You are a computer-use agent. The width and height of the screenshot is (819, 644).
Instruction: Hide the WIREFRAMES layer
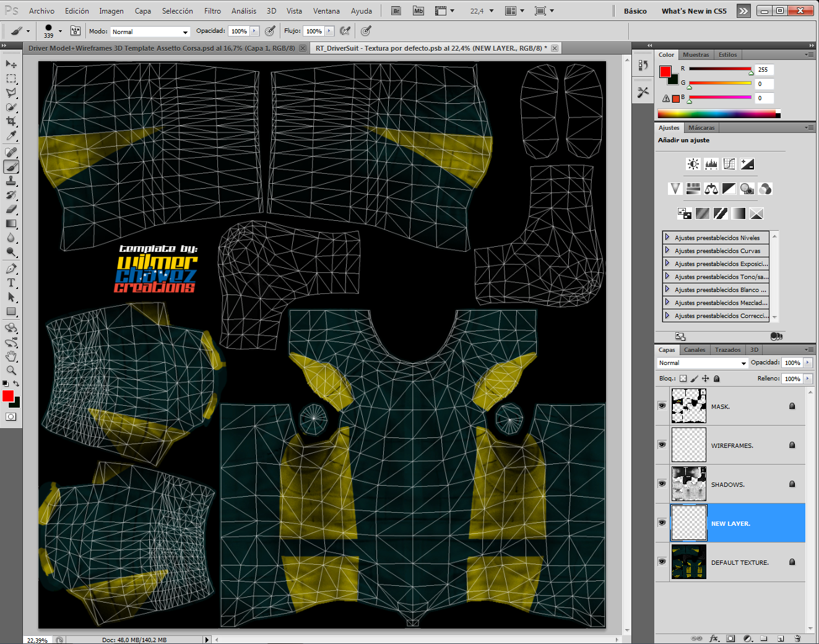click(x=662, y=445)
